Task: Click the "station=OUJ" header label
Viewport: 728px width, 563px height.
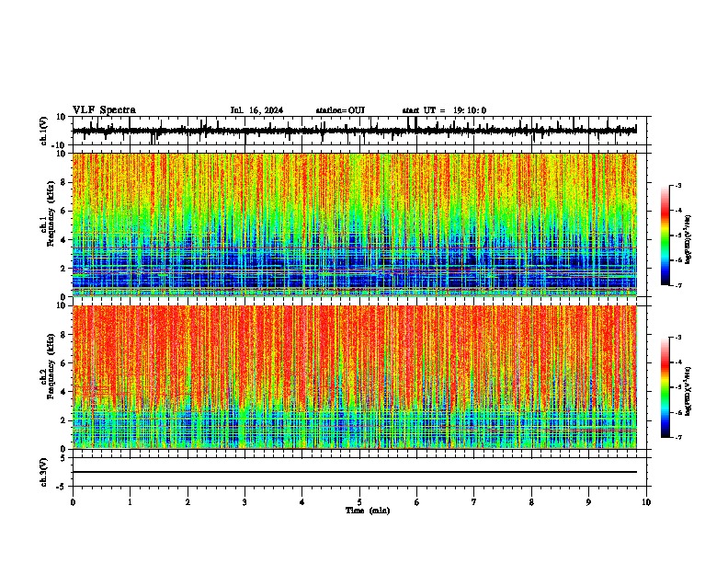Action: tap(340, 110)
